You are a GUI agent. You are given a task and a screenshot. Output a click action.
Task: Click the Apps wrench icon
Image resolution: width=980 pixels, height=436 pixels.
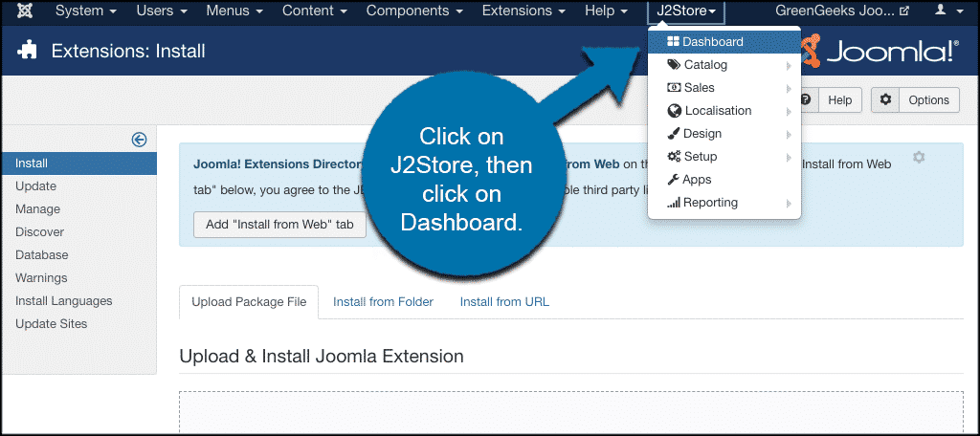click(x=674, y=180)
